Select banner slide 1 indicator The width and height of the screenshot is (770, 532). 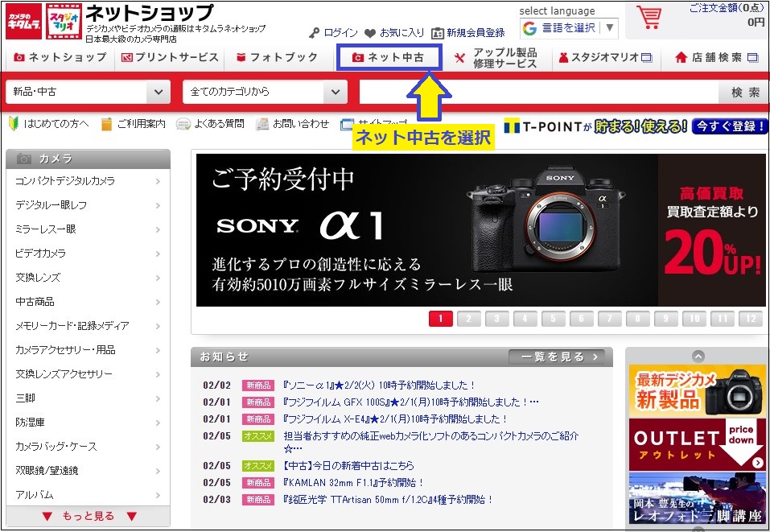click(x=440, y=319)
